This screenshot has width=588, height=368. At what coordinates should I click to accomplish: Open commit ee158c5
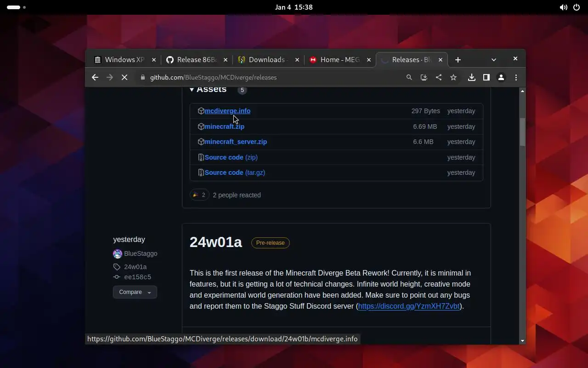137,277
